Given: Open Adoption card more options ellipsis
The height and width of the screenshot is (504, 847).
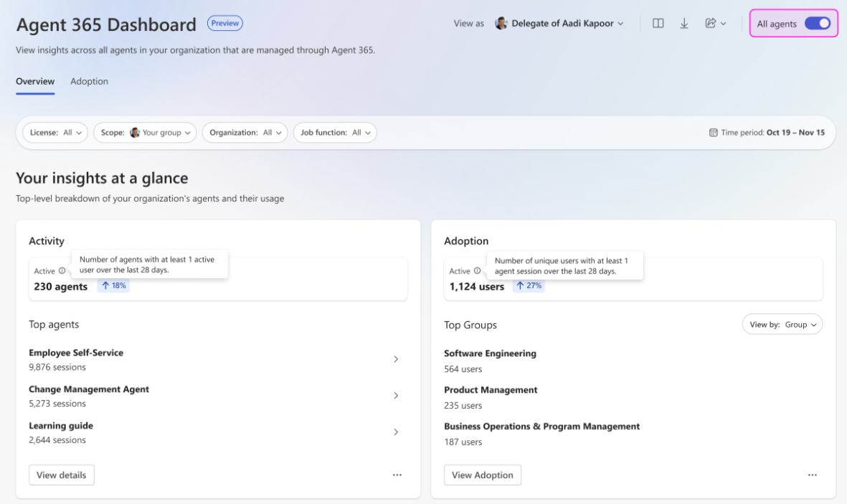Looking at the screenshot, I should point(813,475).
